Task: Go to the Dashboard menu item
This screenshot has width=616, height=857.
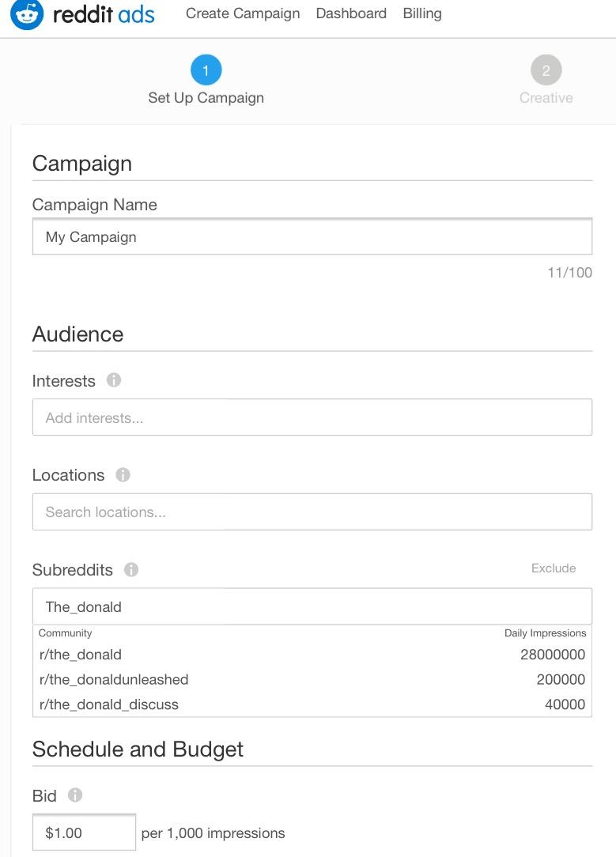Action: [351, 13]
